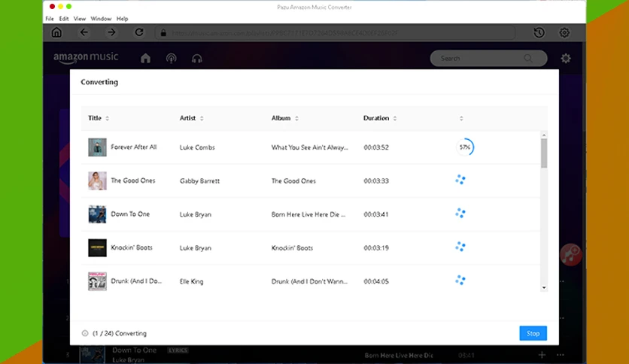Click the scrollbar up arrow
This screenshot has width=629, height=364.
(x=544, y=135)
